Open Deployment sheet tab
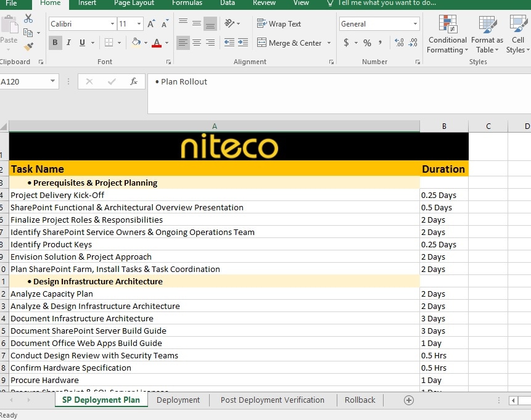The height and width of the screenshot is (420, 531). pyautogui.click(x=178, y=400)
